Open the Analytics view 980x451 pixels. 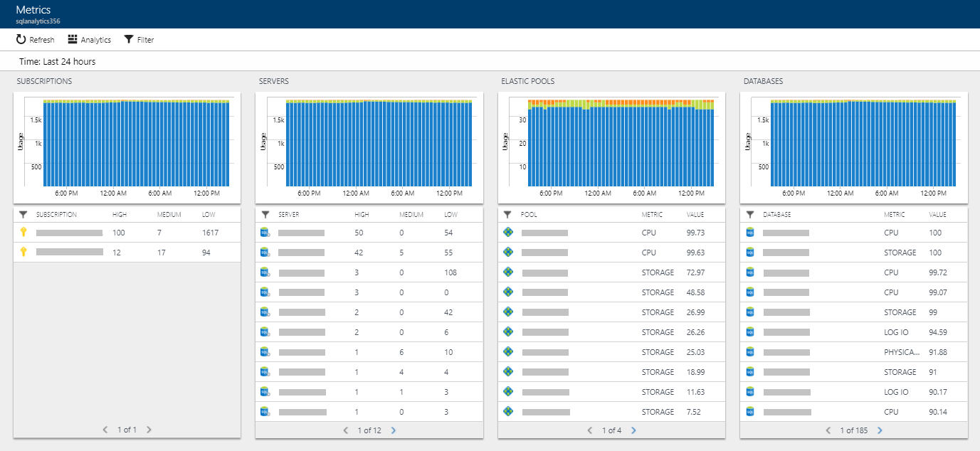point(89,39)
